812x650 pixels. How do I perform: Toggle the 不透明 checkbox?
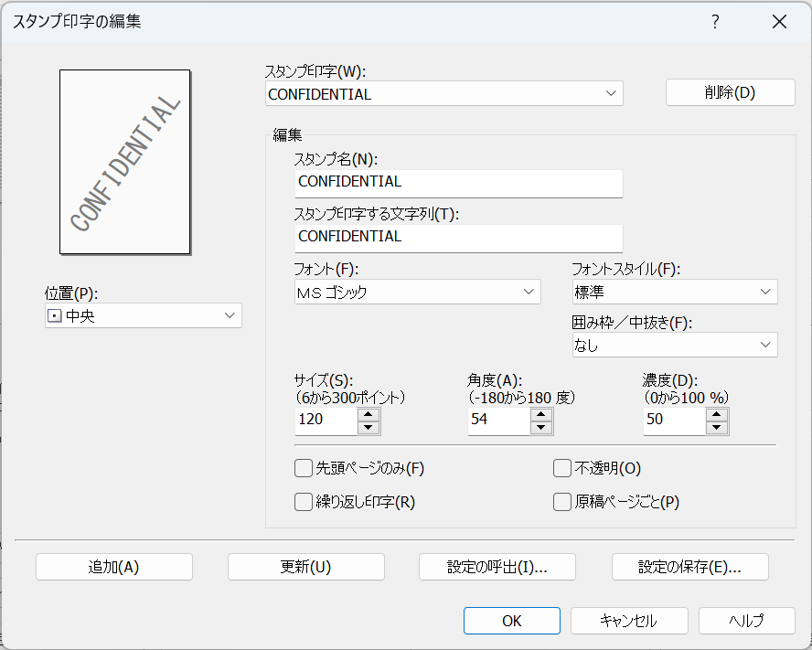(562, 469)
